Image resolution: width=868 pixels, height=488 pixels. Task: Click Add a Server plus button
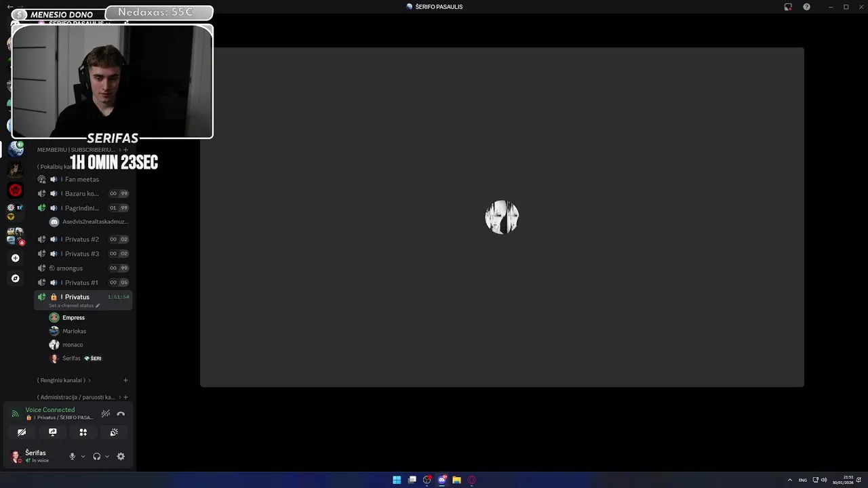pos(15,258)
